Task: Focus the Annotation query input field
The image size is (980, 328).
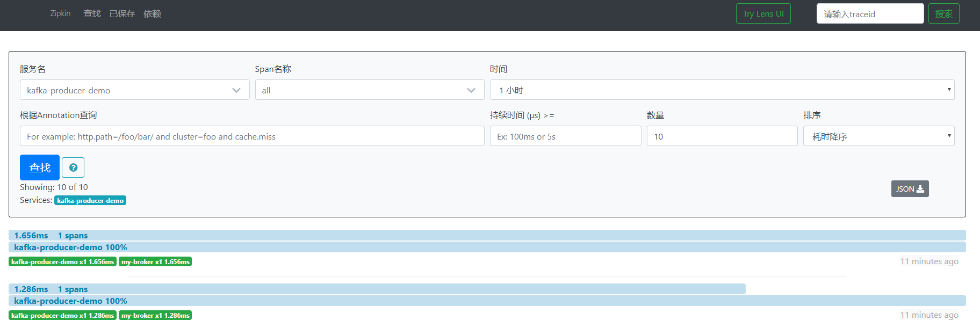Action: (x=252, y=136)
